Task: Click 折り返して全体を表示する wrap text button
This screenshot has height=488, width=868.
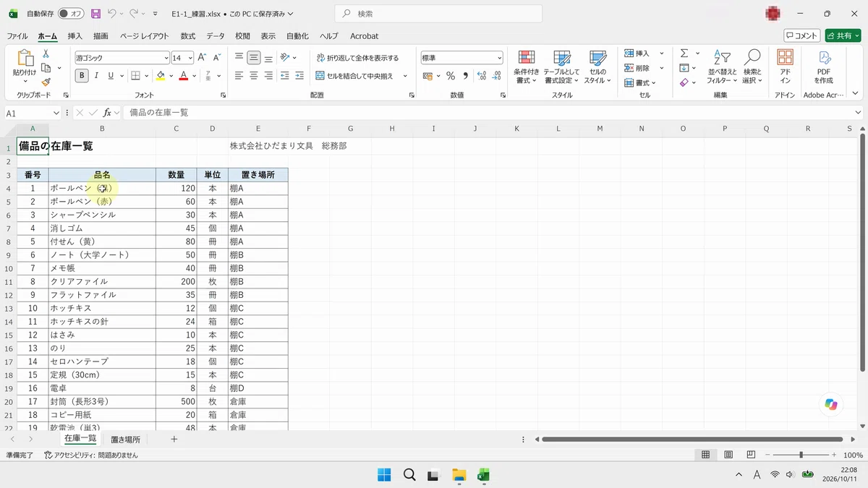Action: coord(357,57)
